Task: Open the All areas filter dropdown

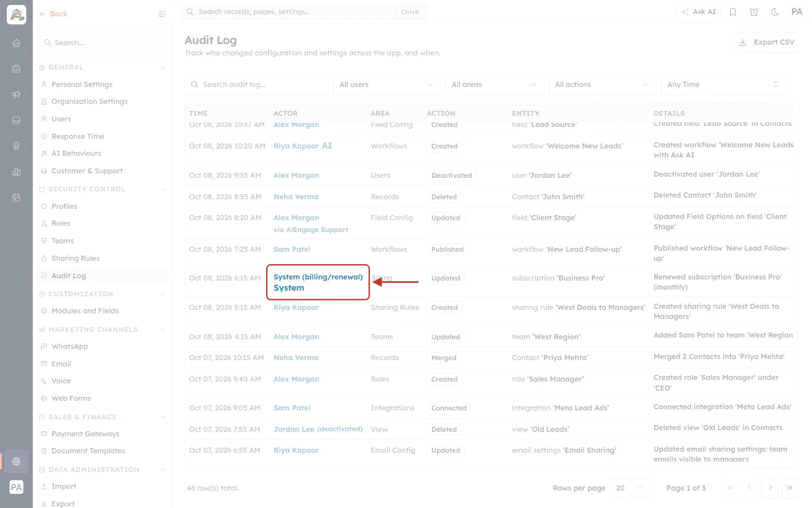Action: click(494, 85)
